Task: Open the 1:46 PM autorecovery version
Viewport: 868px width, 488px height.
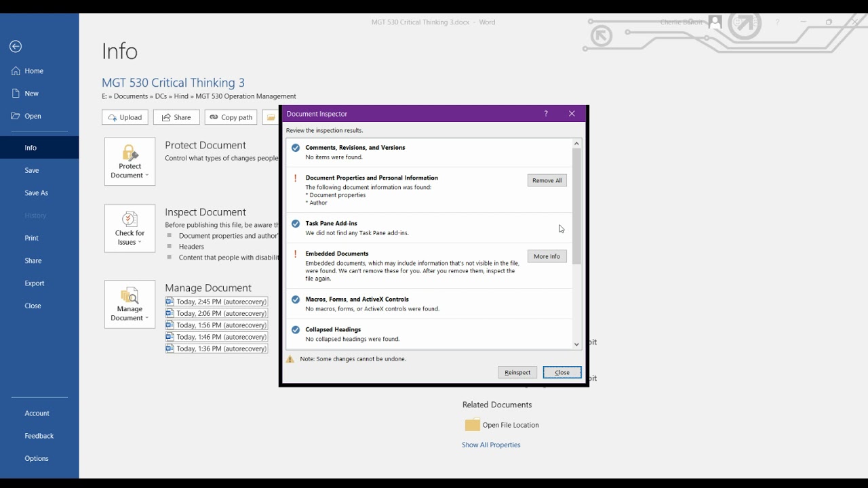Action: tap(216, 337)
